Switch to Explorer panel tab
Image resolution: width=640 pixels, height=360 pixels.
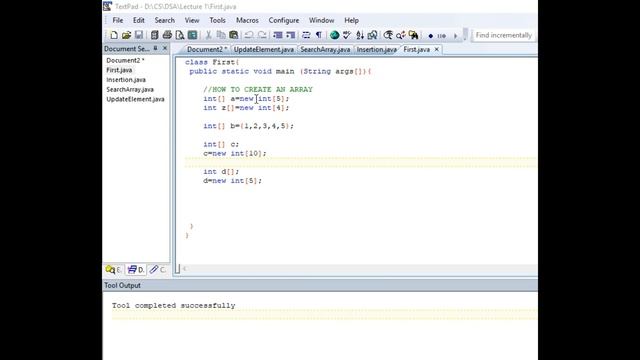113,270
